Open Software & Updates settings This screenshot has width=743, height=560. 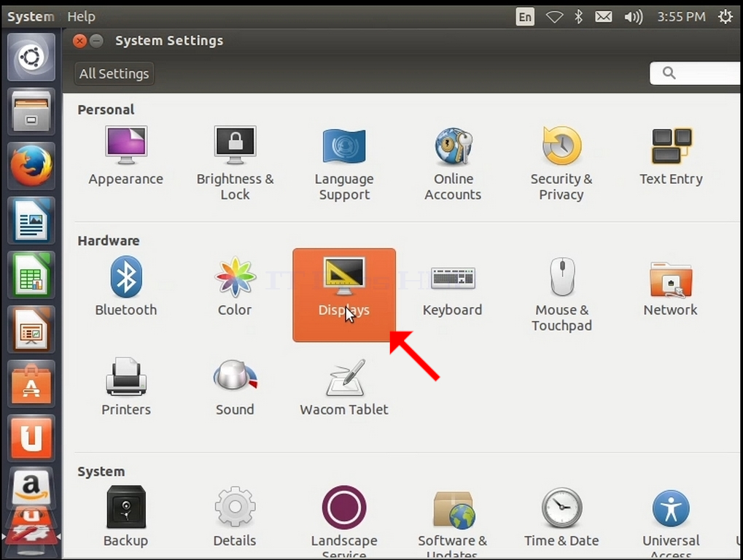tap(453, 524)
